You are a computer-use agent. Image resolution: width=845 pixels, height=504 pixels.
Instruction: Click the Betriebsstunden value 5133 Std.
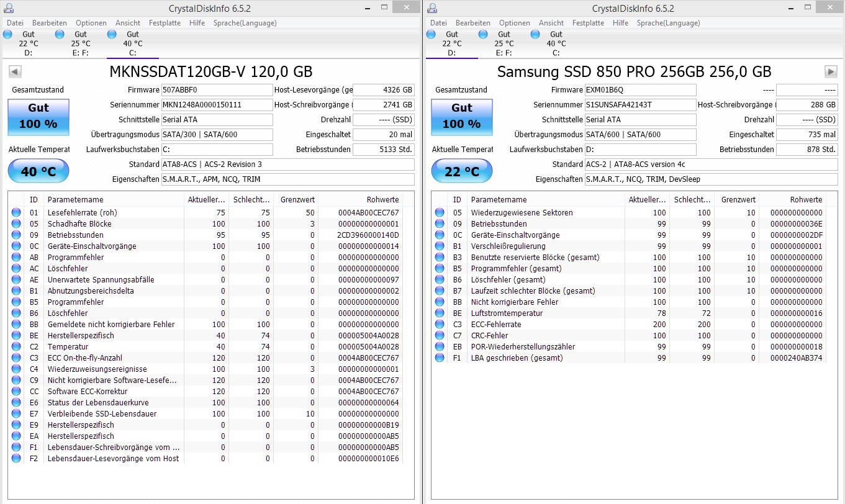[383, 150]
